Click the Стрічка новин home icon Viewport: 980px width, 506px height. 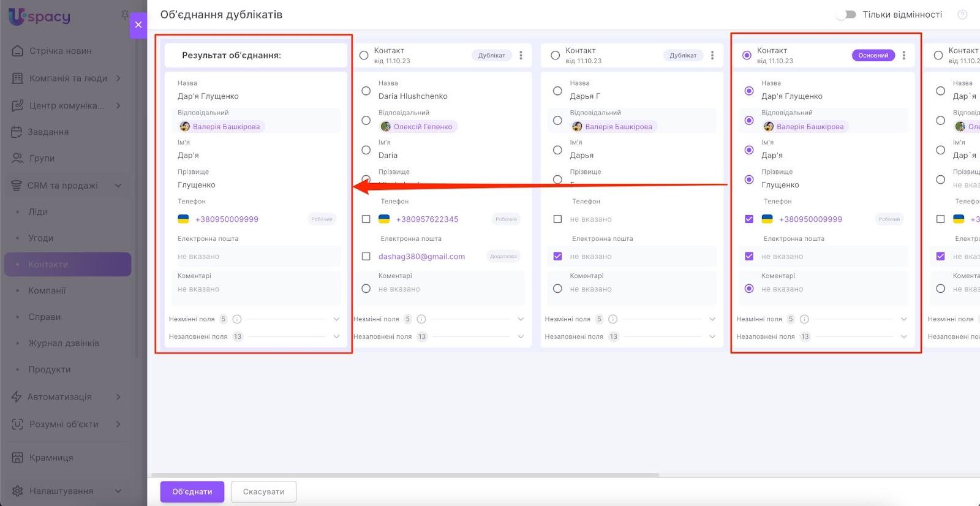click(18, 51)
